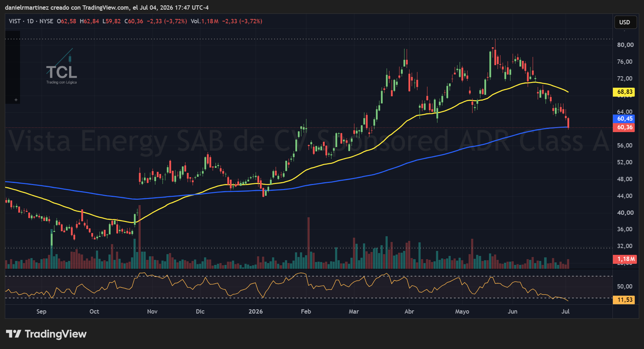Click the close value C60,36 in header

click(134, 21)
